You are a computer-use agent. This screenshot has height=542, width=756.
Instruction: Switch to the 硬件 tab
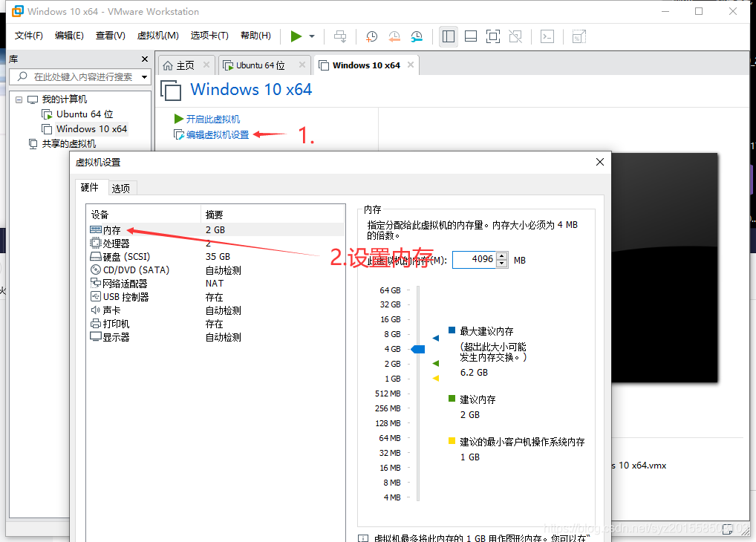pyautogui.click(x=90, y=187)
